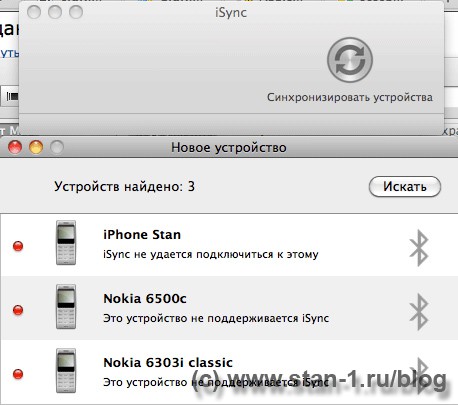The width and height of the screenshot is (458, 405).
Task: Click red status dot beside Nokia 6303i classic
Action: click(x=18, y=374)
